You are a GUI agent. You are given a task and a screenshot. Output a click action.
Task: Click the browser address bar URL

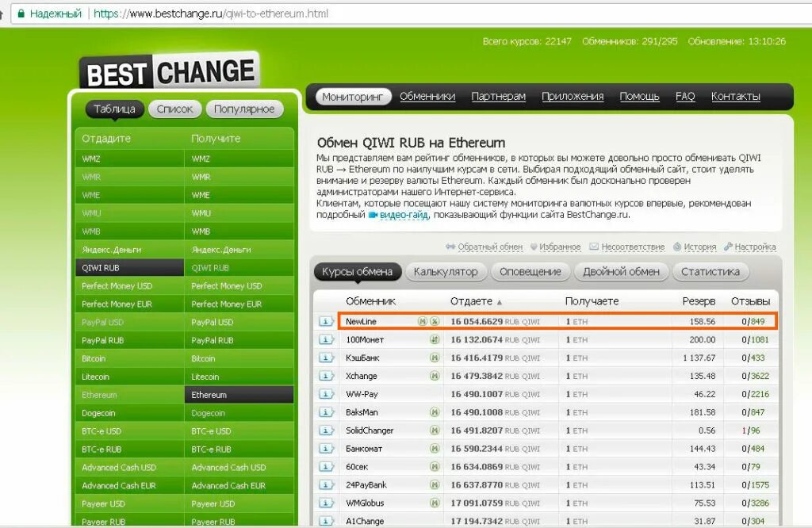211,13
